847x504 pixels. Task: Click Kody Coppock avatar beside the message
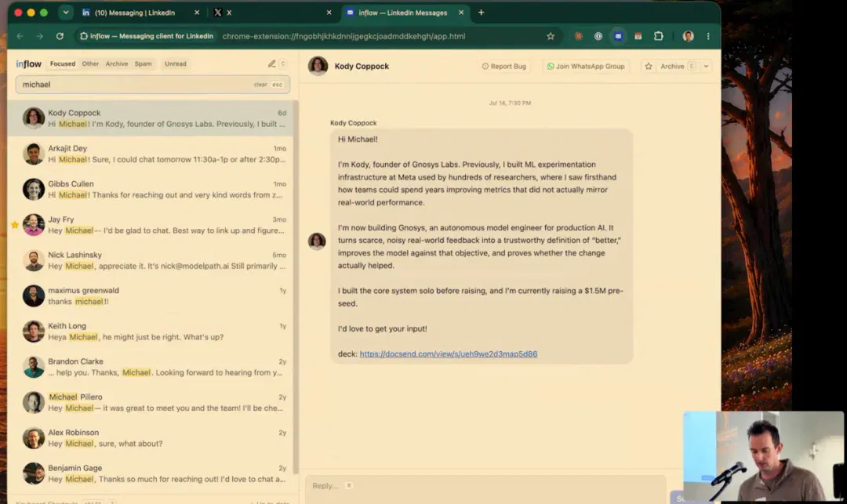click(x=317, y=241)
